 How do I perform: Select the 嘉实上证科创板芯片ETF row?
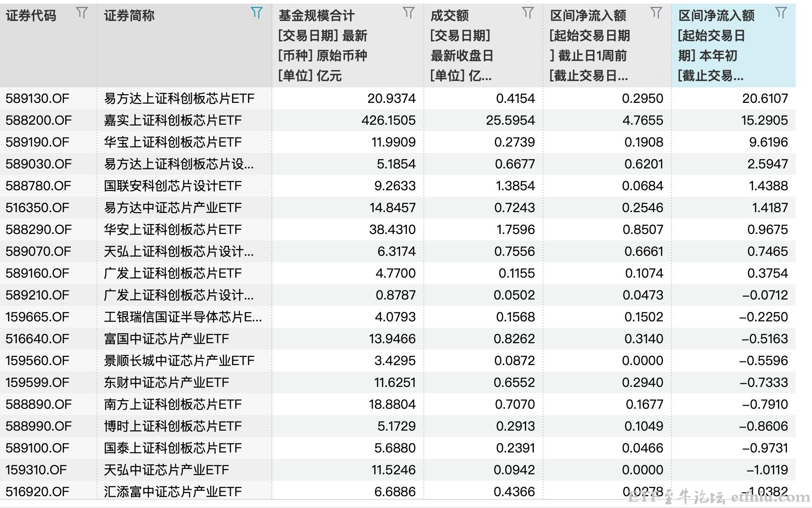pyautogui.click(x=174, y=120)
